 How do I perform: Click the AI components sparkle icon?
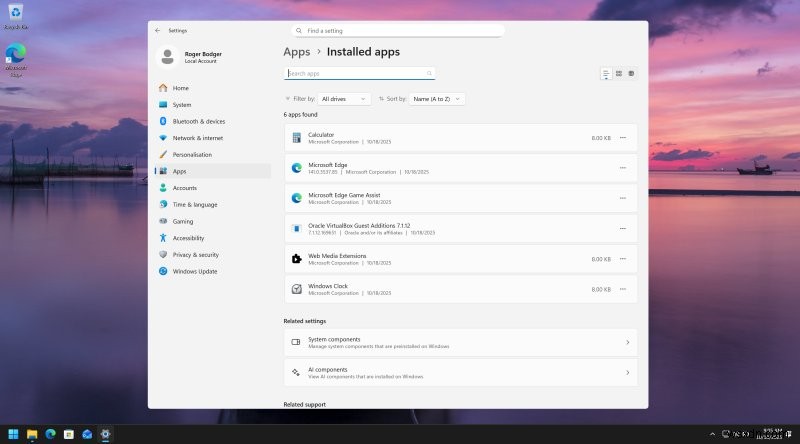point(296,373)
